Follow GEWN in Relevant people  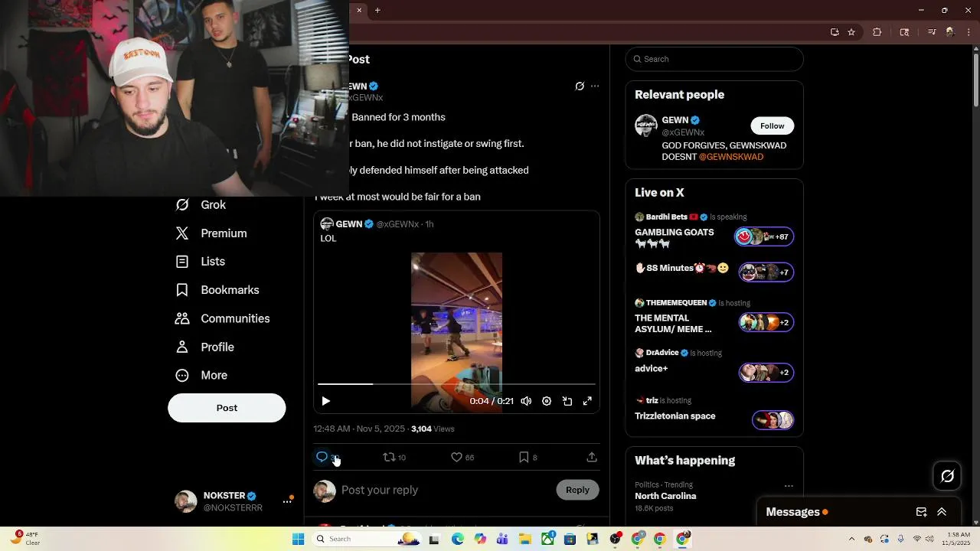(x=772, y=126)
